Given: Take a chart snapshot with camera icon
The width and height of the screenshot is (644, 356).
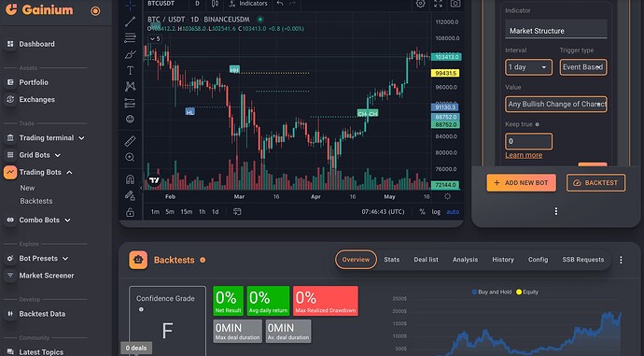Looking at the screenshot, I should click(455, 4).
